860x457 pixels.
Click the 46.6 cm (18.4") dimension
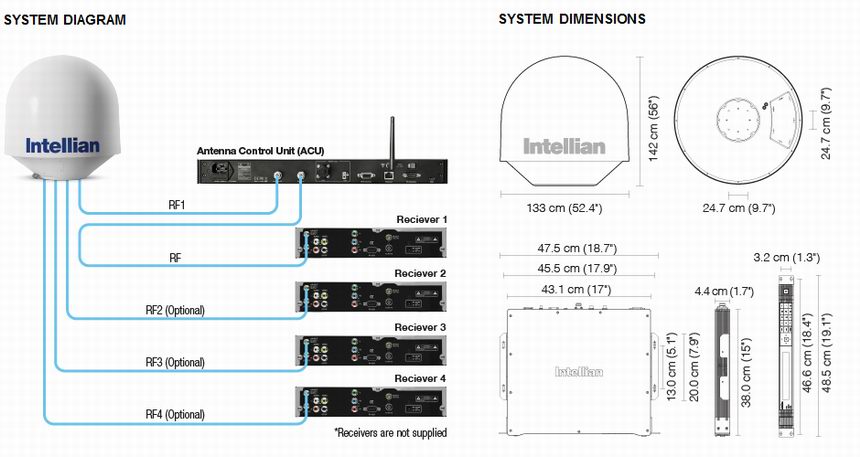point(807,353)
